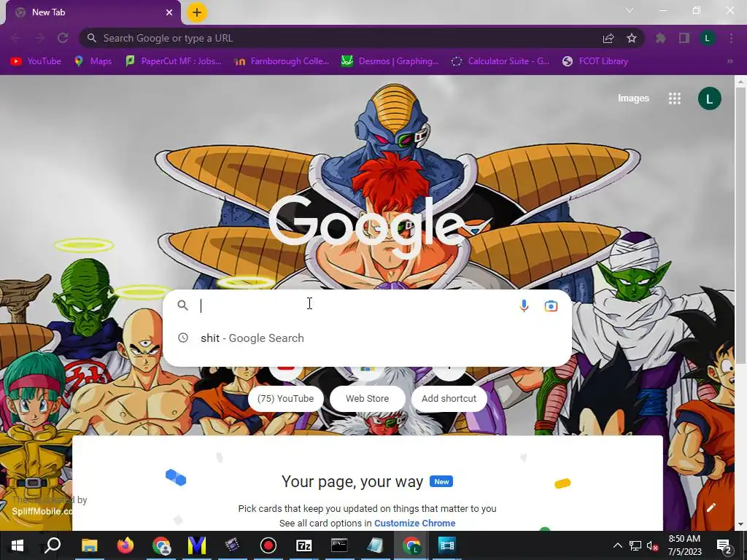Click Add shortcut tile

449,399
